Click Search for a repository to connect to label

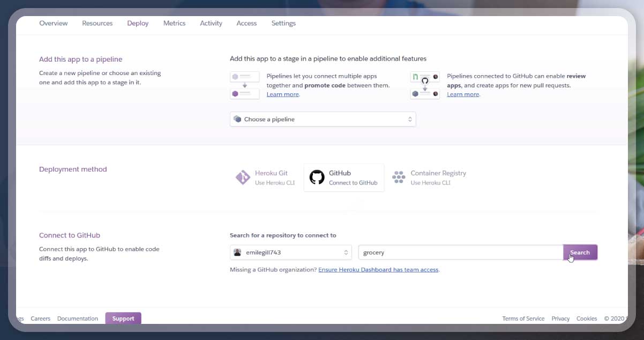click(x=283, y=235)
